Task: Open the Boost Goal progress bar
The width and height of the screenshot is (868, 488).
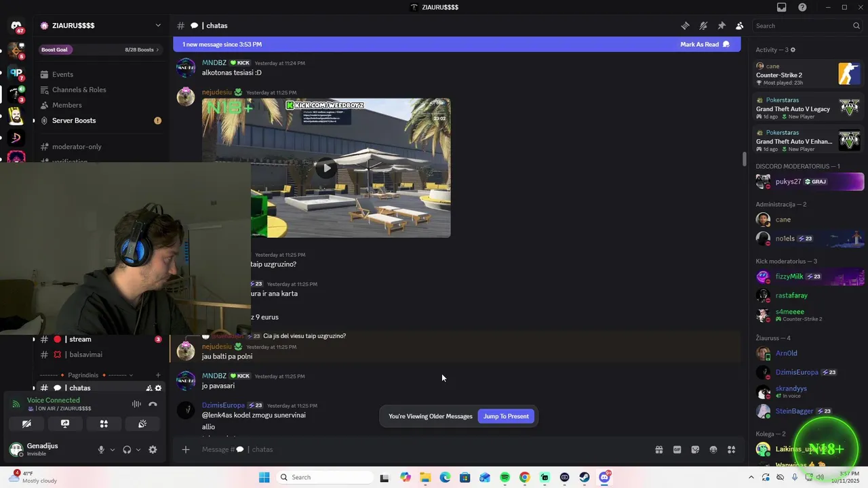Action: click(100, 49)
